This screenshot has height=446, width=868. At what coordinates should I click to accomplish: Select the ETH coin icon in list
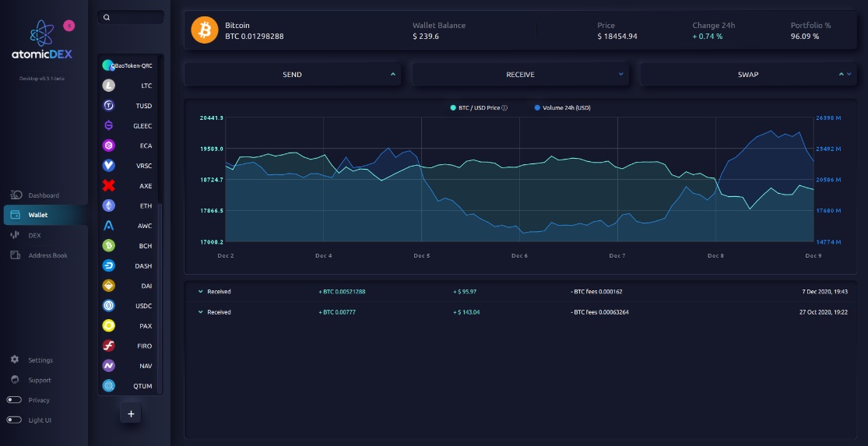109,205
